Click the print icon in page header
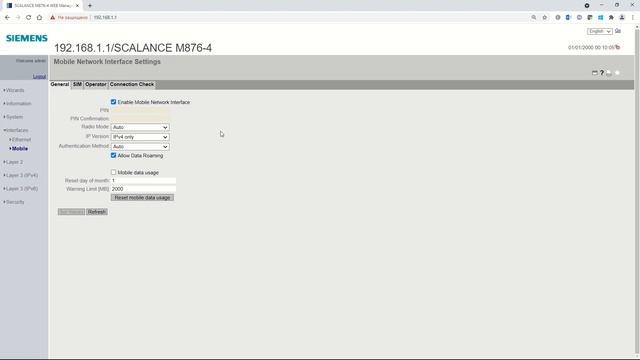This screenshot has height=360, width=640. [609, 73]
